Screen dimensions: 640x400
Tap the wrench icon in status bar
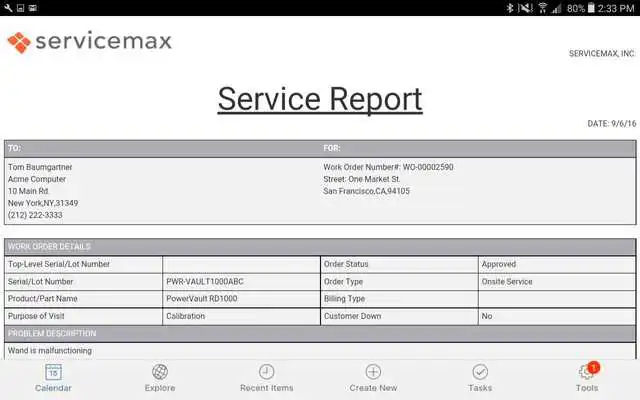tap(8, 8)
